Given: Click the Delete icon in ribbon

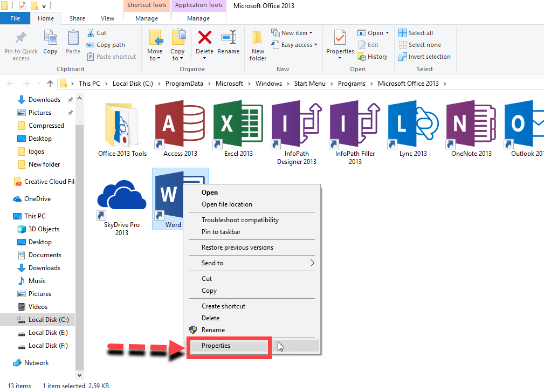Looking at the screenshot, I should [x=204, y=43].
